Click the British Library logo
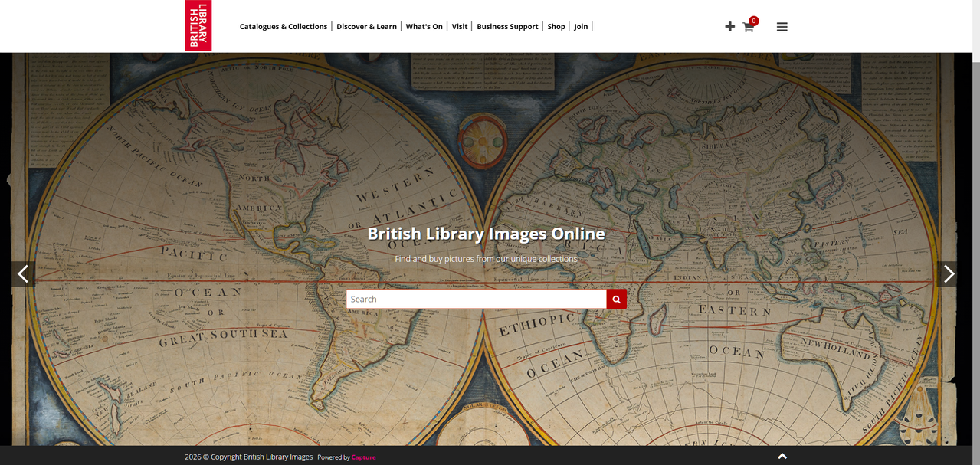 tap(198, 26)
